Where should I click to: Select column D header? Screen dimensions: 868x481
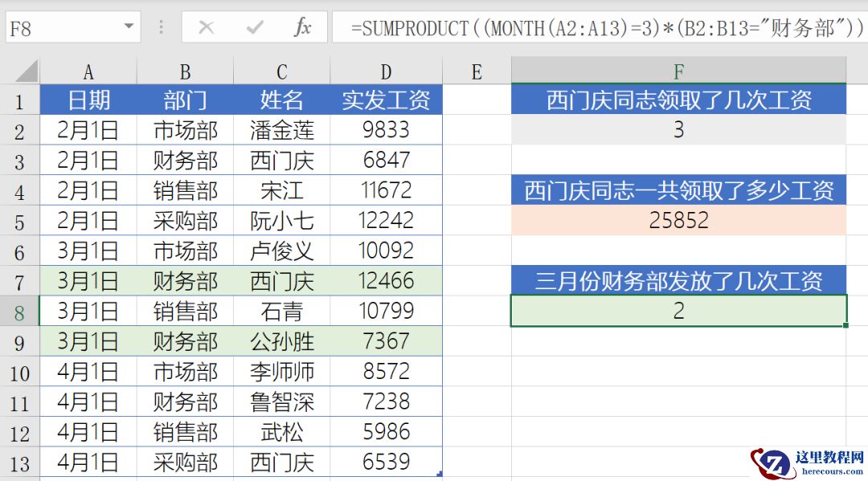tap(386, 72)
